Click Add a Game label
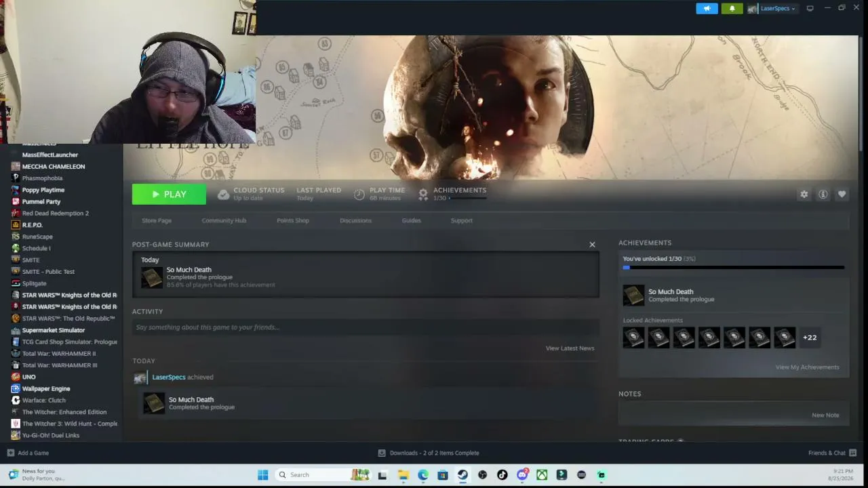Screen dimensions: 868x488 [33, 453]
